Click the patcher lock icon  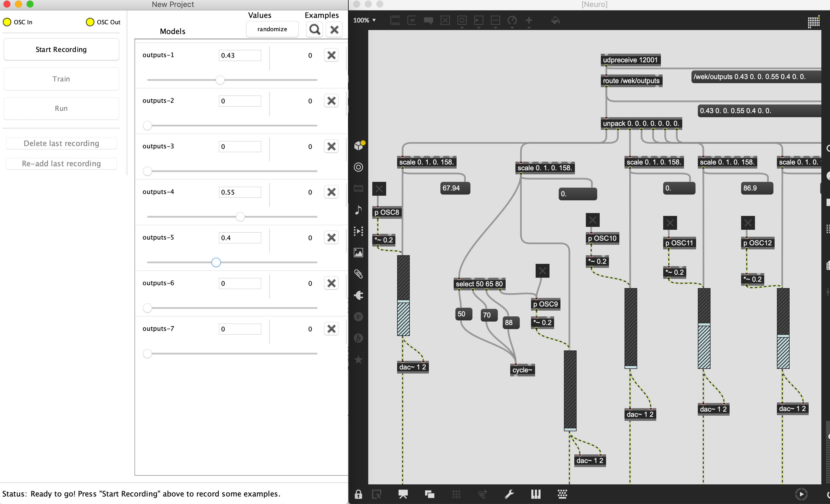(358, 494)
